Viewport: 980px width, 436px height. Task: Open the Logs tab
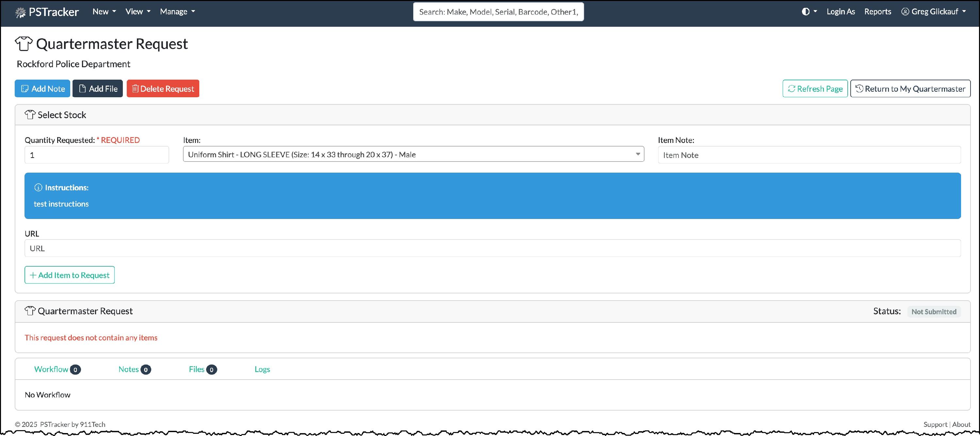(x=262, y=369)
